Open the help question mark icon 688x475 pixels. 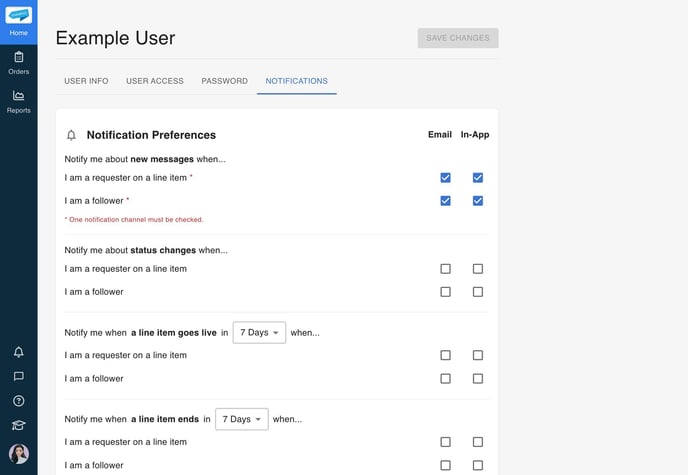[x=18, y=401]
